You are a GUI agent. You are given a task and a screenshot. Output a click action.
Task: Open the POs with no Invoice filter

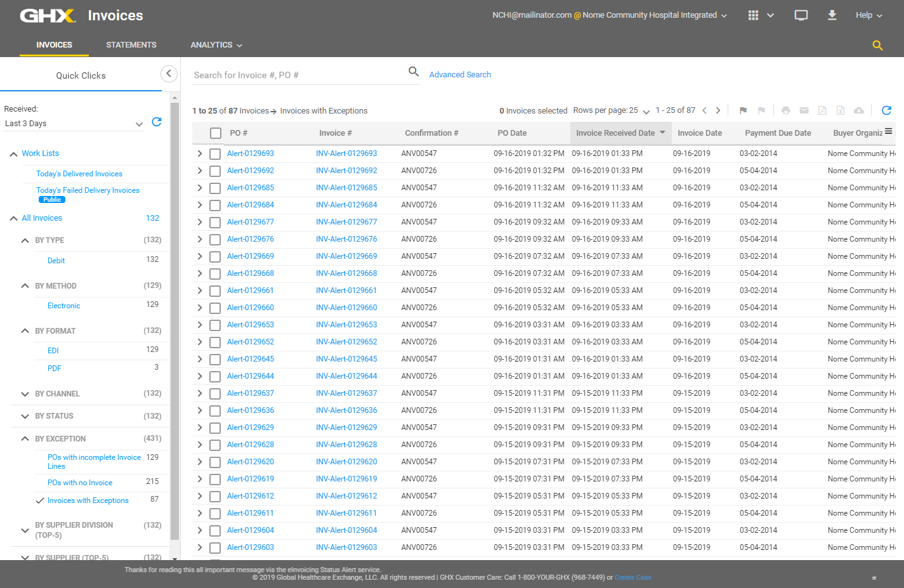coord(80,483)
